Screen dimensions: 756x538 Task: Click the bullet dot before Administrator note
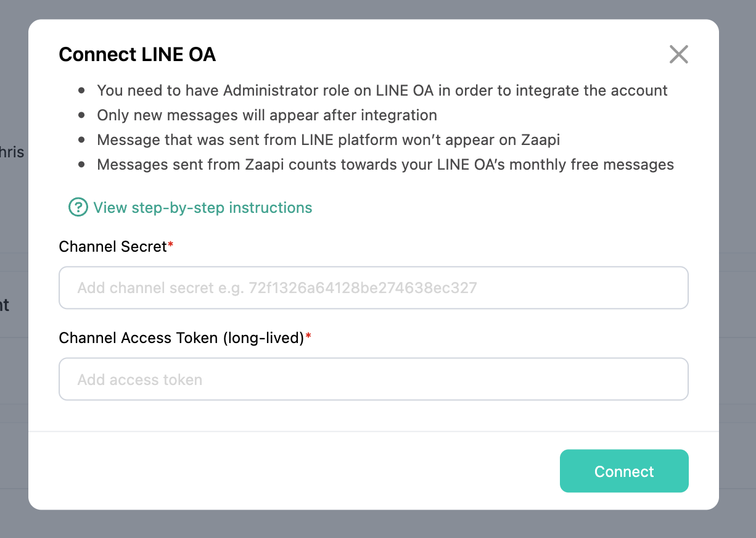point(82,91)
